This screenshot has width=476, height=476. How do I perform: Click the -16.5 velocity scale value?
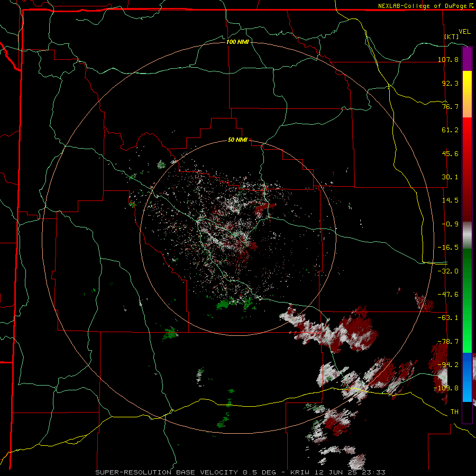(448, 248)
